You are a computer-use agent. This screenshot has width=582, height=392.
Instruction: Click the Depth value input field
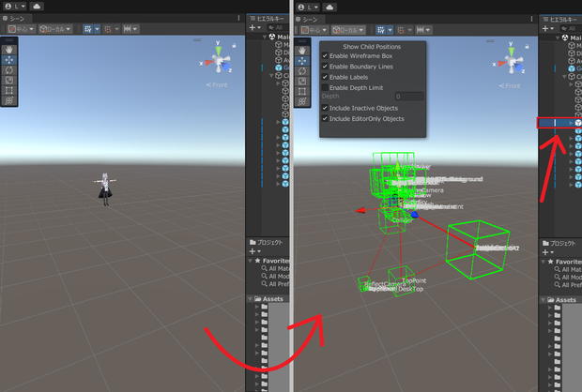409,97
